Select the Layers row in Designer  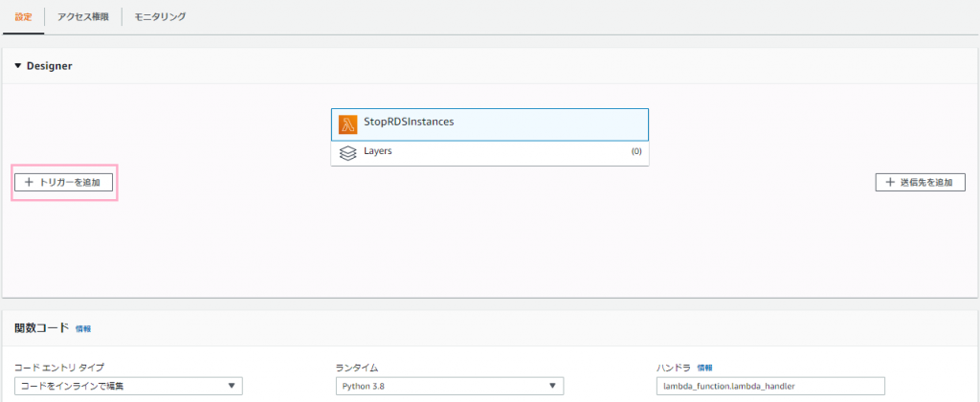pyautogui.click(x=490, y=153)
